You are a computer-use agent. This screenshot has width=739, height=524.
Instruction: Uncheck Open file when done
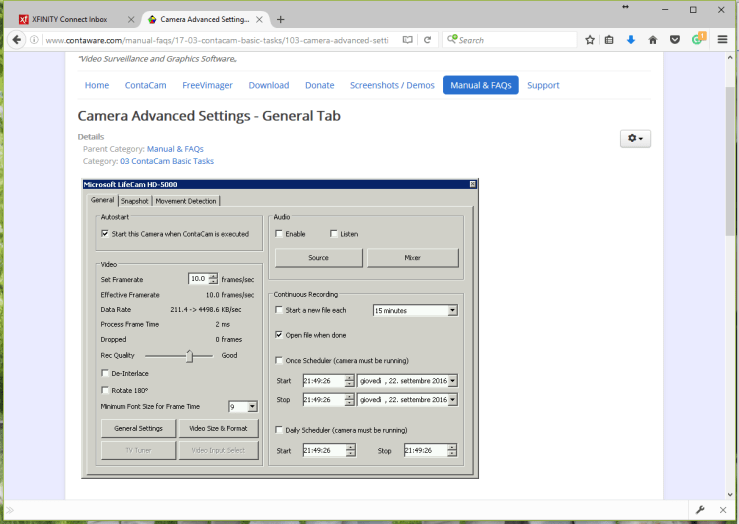(279, 335)
